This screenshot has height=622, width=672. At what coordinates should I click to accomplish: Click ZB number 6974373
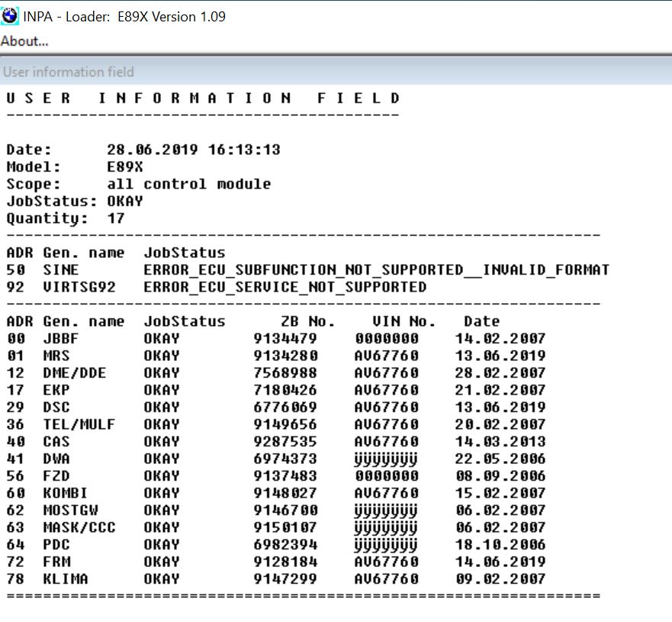(x=285, y=459)
